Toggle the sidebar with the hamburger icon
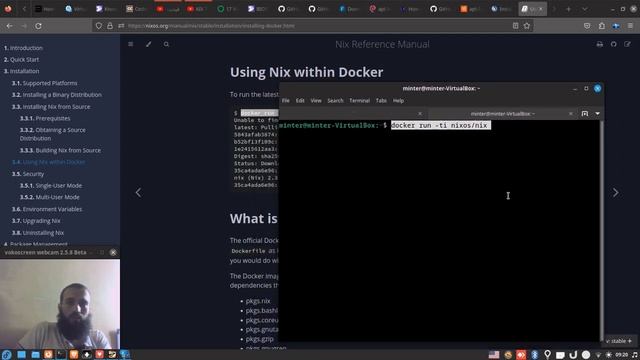640x360 pixels. click(x=131, y=44)
